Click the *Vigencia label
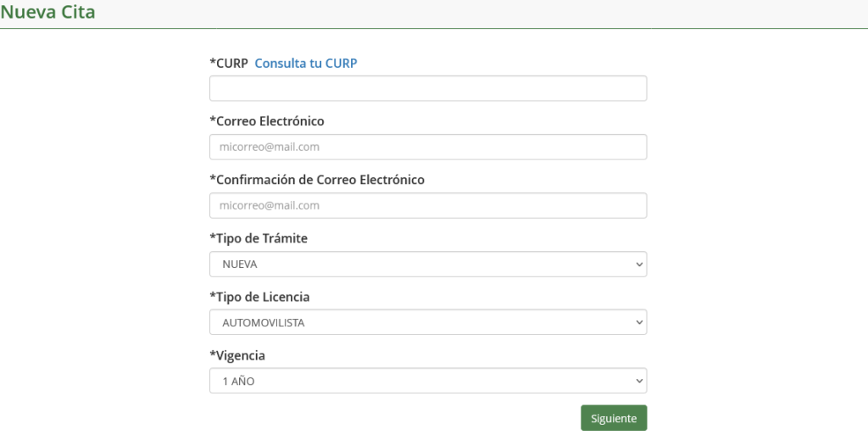868x446 pixels. (x=237, y=355)
